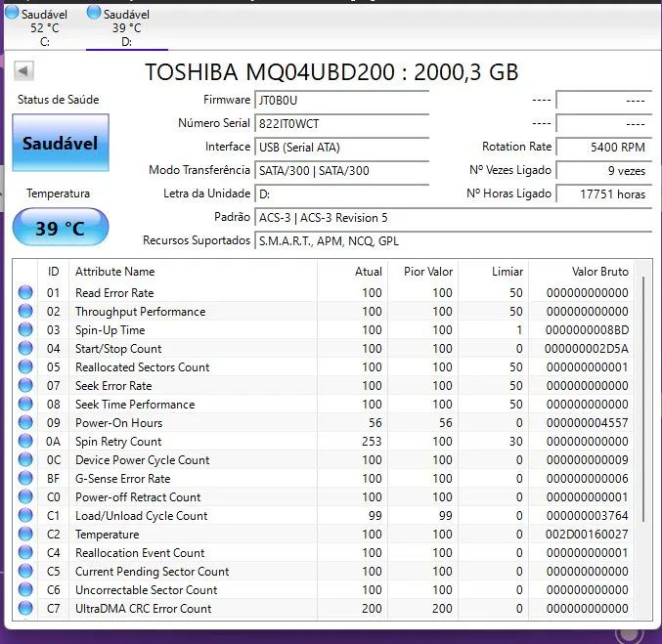This screenshot has height=644, width=662.
Task: Select the Throughput Performance attribute name
Action: click(140, 312)
